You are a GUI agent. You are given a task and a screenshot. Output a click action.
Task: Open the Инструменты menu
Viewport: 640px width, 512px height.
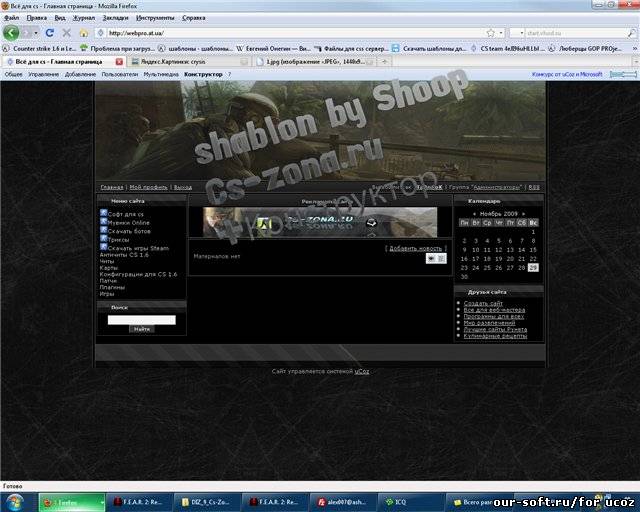[155, 18]
